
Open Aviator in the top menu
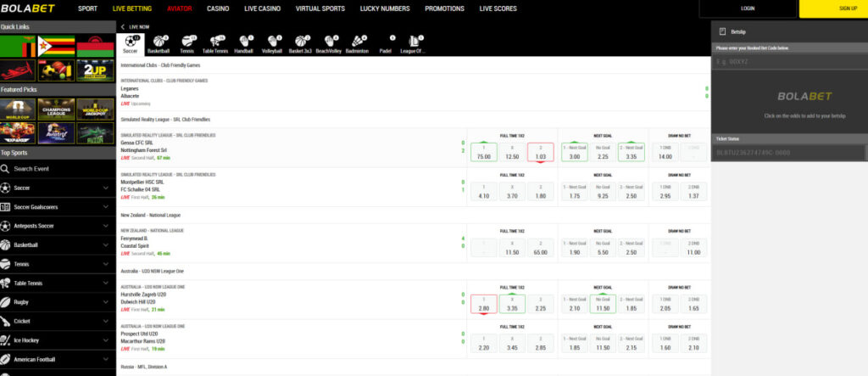179,8
